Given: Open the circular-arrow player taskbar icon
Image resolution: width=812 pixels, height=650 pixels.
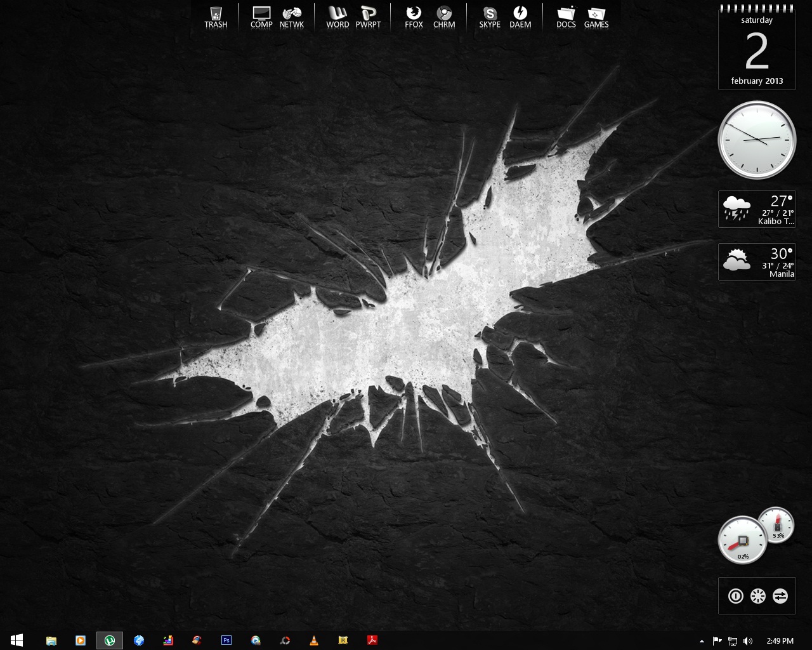Looking at the screenshot, I should (x=256, y=640).
